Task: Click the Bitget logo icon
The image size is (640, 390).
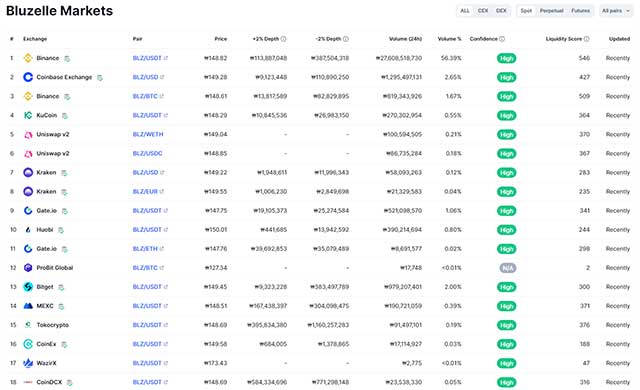Action: pos(28,287)
